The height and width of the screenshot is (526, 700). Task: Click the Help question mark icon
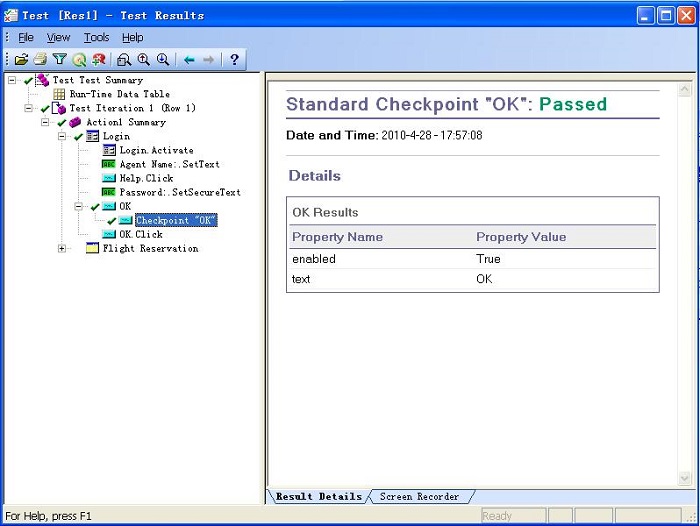[234, 60]
